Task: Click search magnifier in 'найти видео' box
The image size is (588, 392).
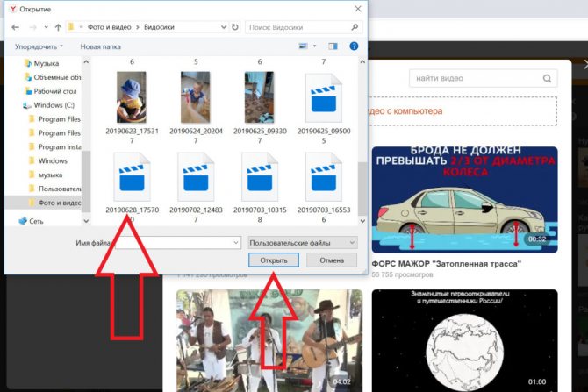Action: tap(547, 78)
